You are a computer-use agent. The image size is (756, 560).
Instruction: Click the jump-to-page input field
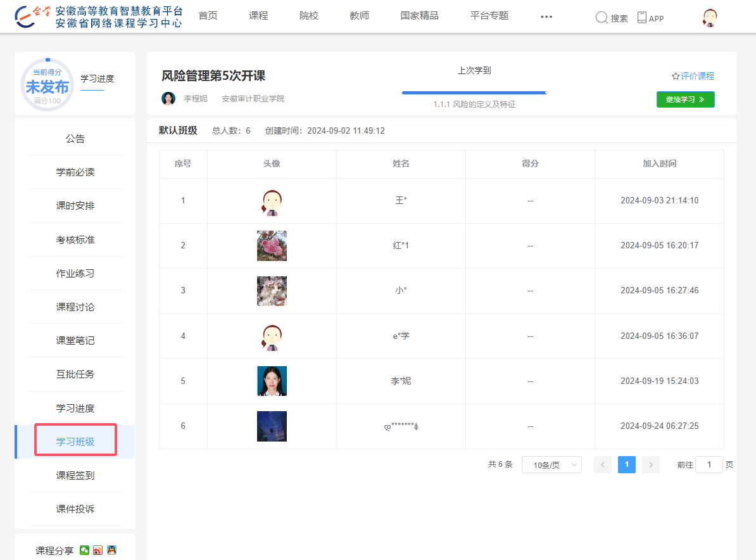coord(709,465)
